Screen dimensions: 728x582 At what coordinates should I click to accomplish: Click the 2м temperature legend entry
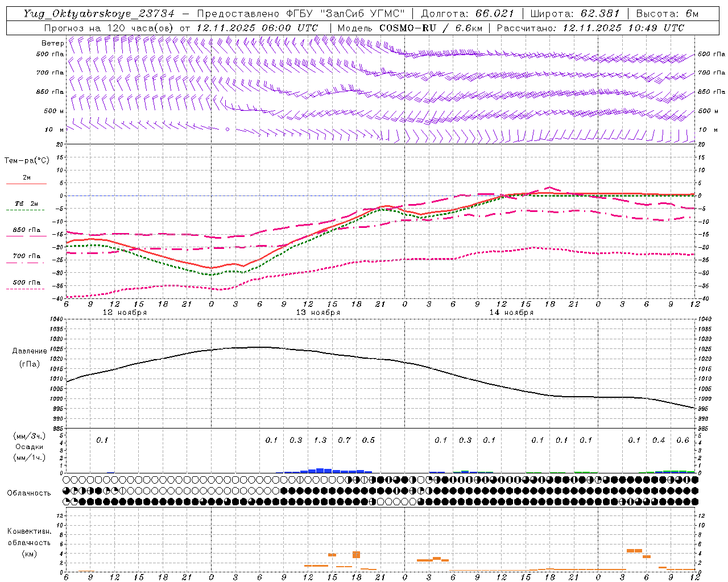[27, 177]
